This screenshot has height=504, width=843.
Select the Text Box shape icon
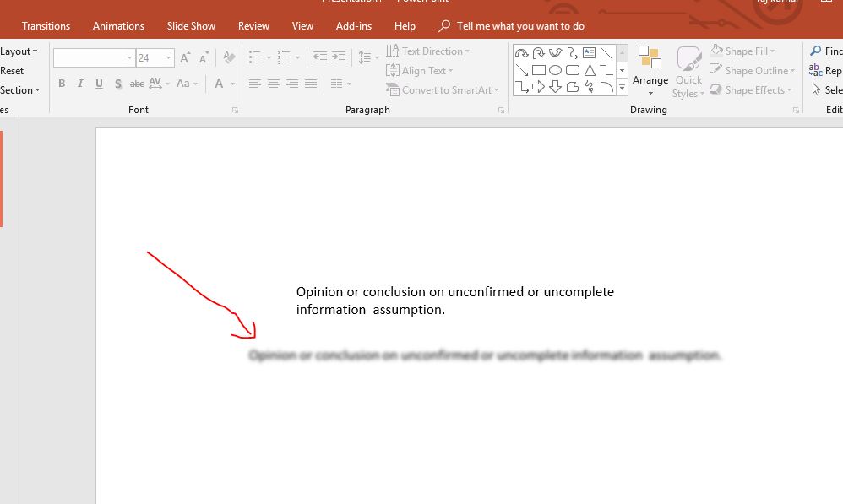click(589, 53)
